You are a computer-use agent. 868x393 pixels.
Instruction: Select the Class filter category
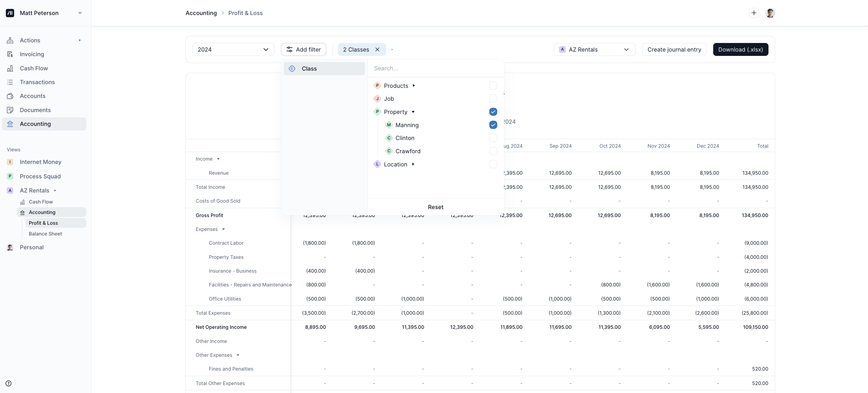pos(324,69)
